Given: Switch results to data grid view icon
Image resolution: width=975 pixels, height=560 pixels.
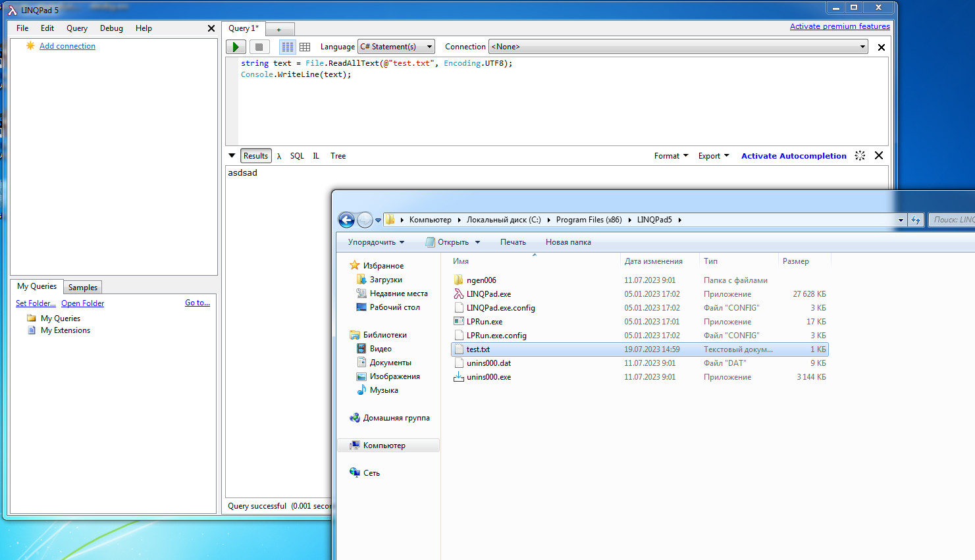Looking at the screenshot, I should tap(305, 47).
